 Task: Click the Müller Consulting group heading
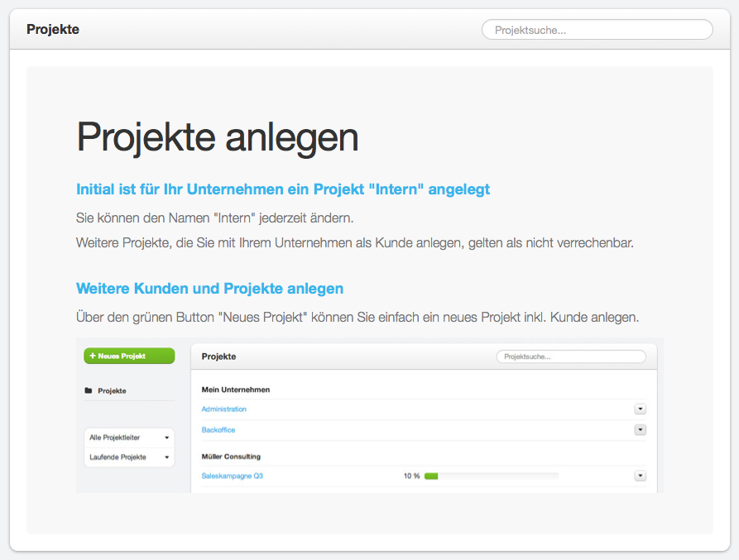click(231, 457)
